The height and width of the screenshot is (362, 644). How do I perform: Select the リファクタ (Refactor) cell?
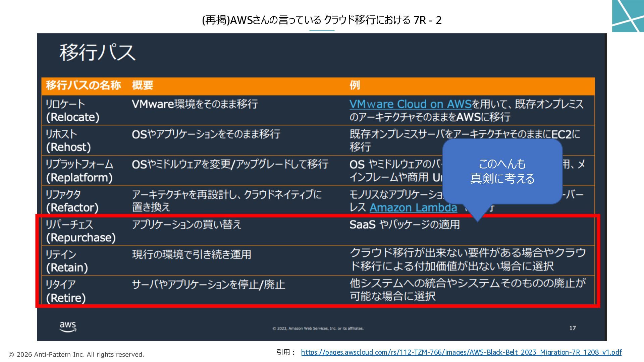[72, 201]
